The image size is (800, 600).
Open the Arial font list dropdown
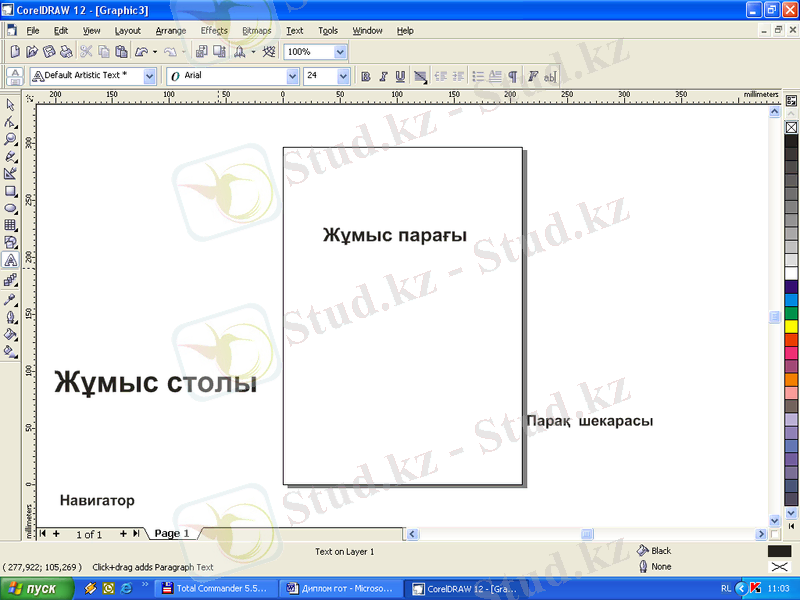tap(293, 76)
